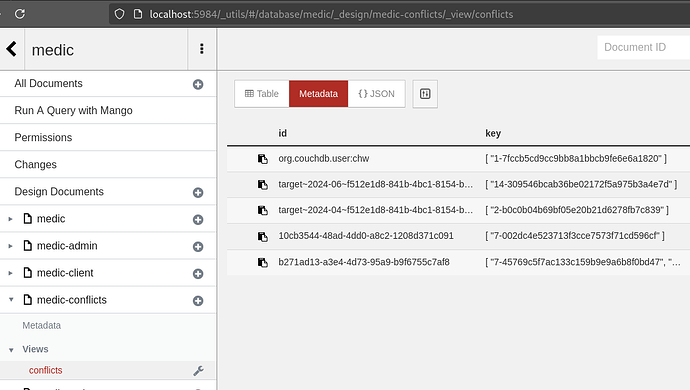Viewport: 690px width, 390px height.
Task: Add new item next to All Documents
Action: (198, 85)
